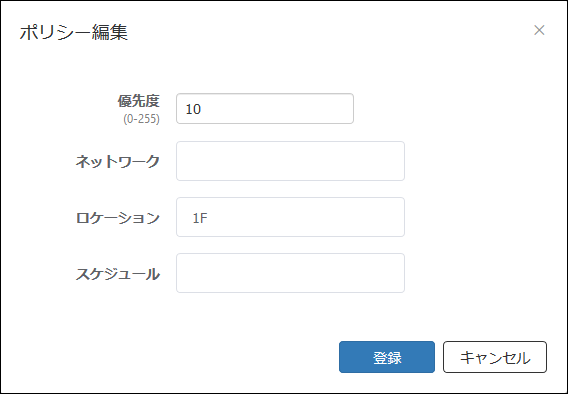Click the ネットワーク label text
The height and width of the screenshot is (394, 568).
click(x=117, y=161)
